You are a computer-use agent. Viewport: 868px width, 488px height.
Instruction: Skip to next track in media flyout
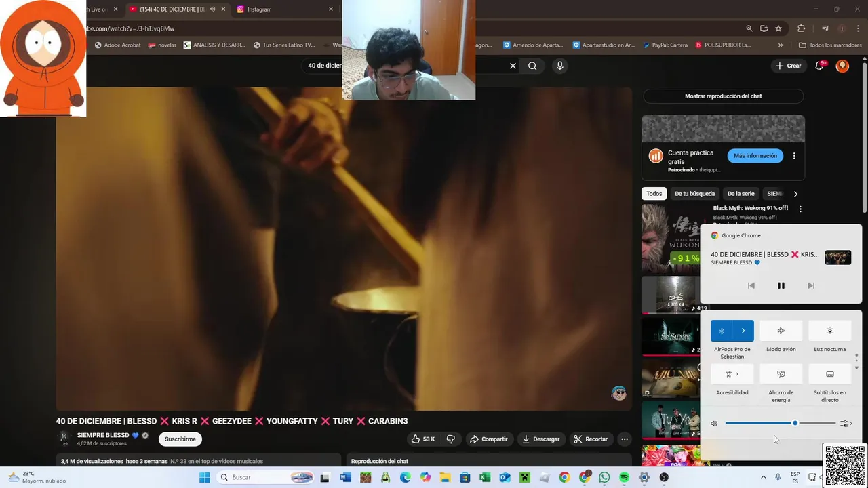click(x=810, y=286)
